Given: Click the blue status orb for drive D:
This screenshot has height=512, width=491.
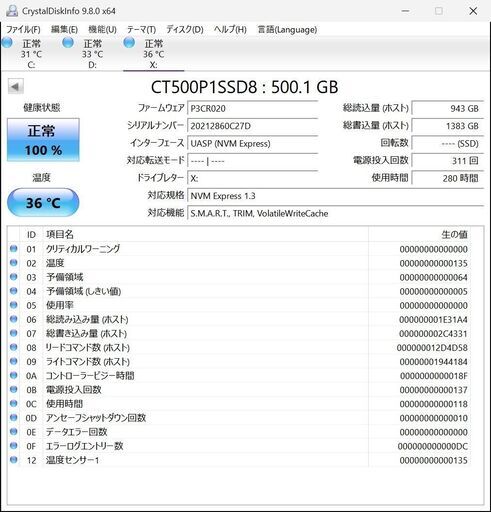Looking at the screenshot, I should click(68, 42).
